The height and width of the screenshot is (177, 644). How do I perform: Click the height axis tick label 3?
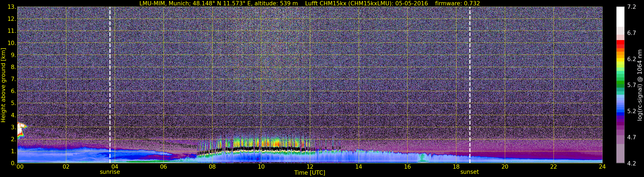click(x=13, y=127)
